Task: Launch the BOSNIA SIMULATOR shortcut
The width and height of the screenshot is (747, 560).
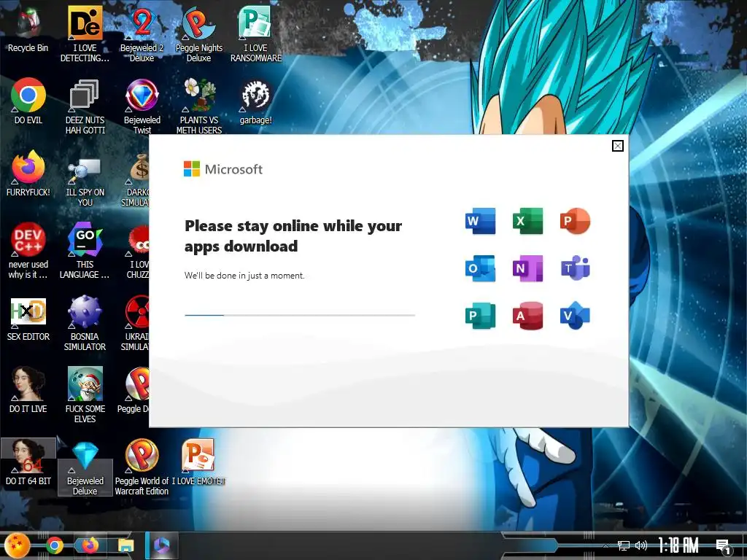Action: point(85,322)
